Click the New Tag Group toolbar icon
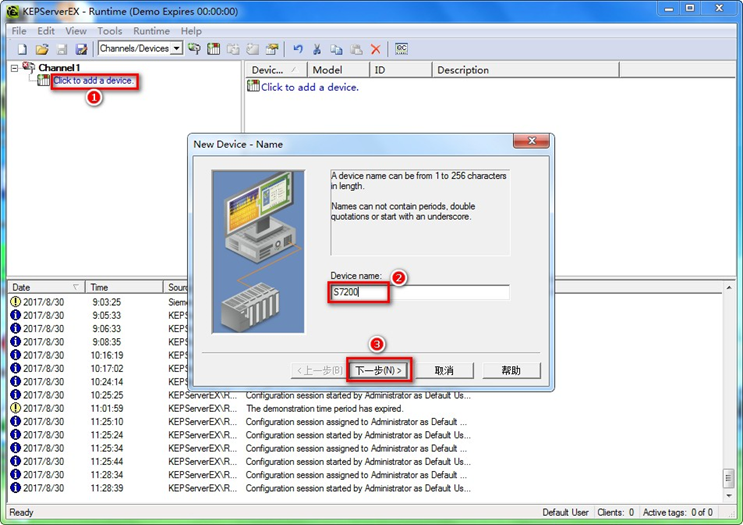Screen dimensions: 743x525 coord(233,49)
